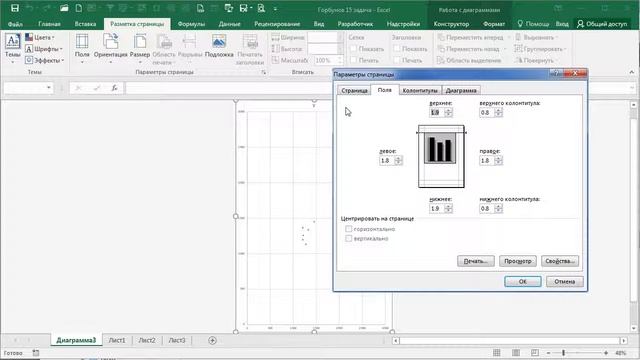Click the Open folder icon in quick access toolbar
The height and width of the screenshot is (360, 640).
pyautogui.click(x=64, y=8)
